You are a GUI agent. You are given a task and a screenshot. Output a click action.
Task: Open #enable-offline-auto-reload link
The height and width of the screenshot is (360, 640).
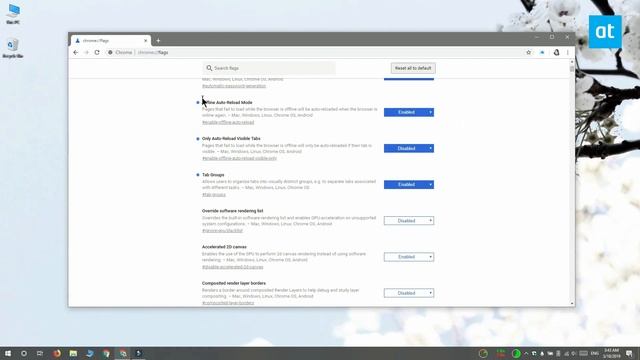[x=228, y=122]
